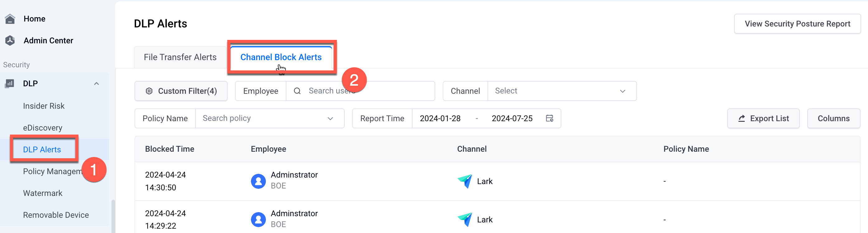
Task: Click the Lark logo in 14:30:50 row
Action: pyautogui.click(x=465, y=181)
